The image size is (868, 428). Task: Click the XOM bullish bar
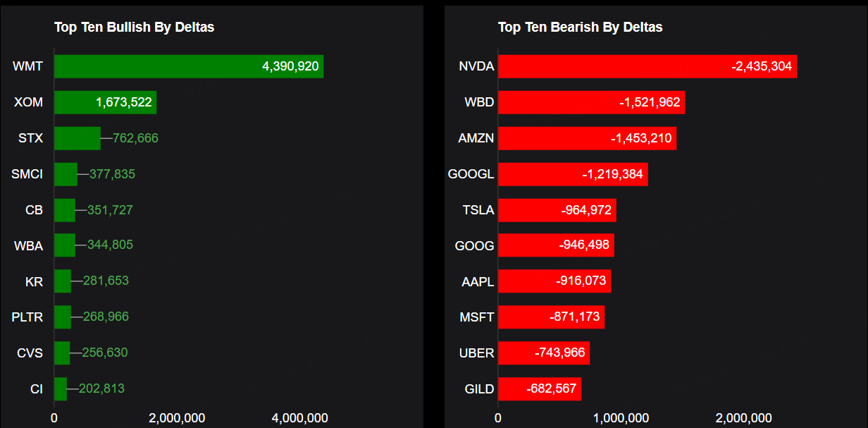[105, 102]
